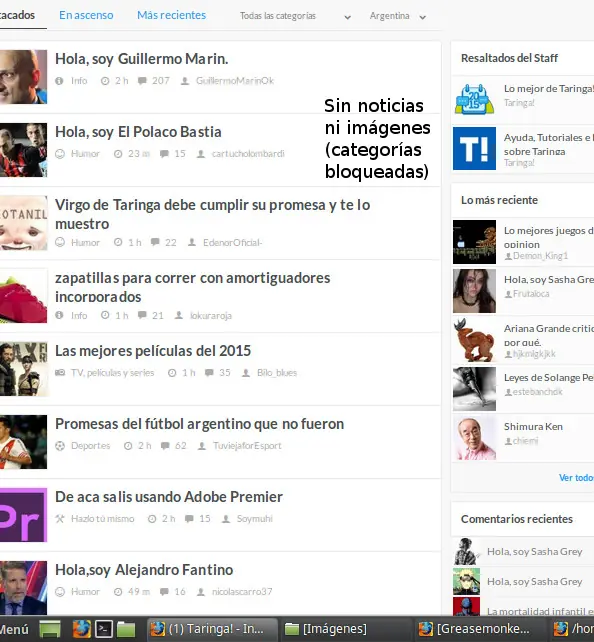Screen dimensions: 594x642
Task: Open the terminal launcher in the taskbar
Action: tap(104, 629)
